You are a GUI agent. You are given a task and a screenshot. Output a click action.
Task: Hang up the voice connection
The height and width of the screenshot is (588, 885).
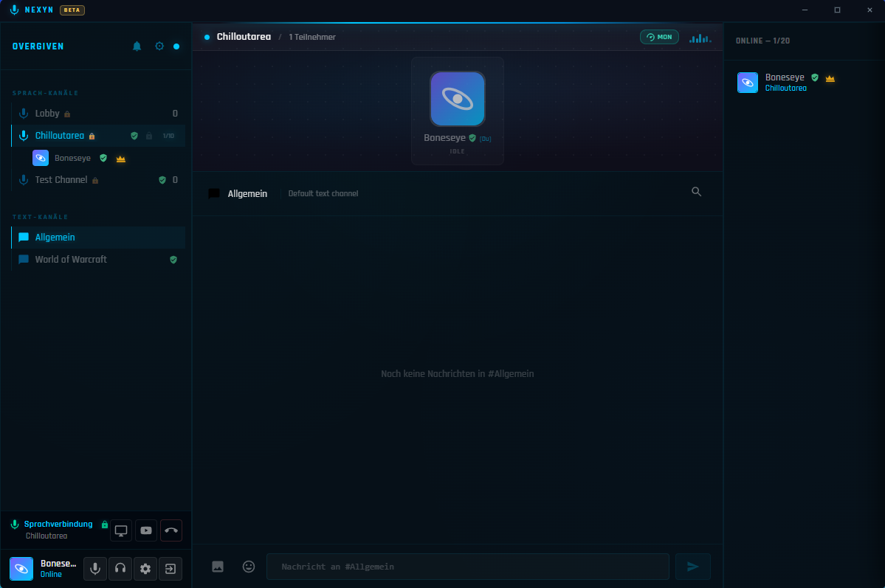coord(171,530)
